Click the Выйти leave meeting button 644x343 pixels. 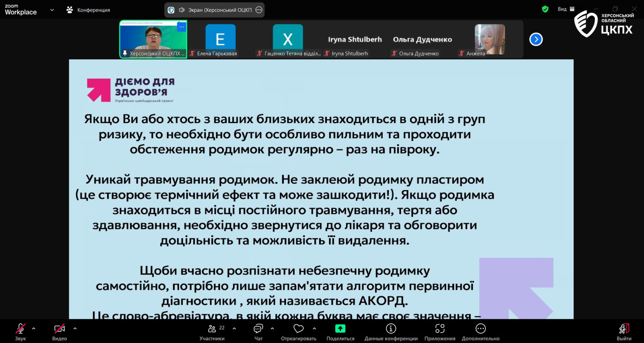tap(624, 329)
